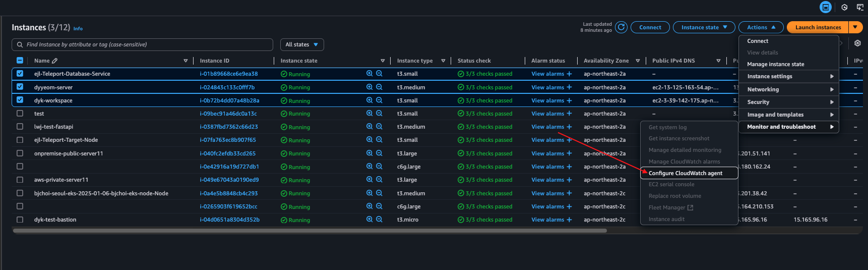Click the blue panel icon in top bar
This screenshot has height=270, width=868.
(x=826, y=7)
